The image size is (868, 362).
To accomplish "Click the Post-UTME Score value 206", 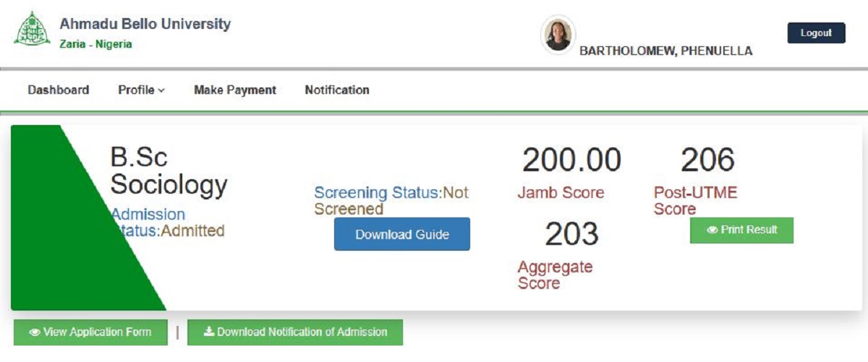I will 707,160.
